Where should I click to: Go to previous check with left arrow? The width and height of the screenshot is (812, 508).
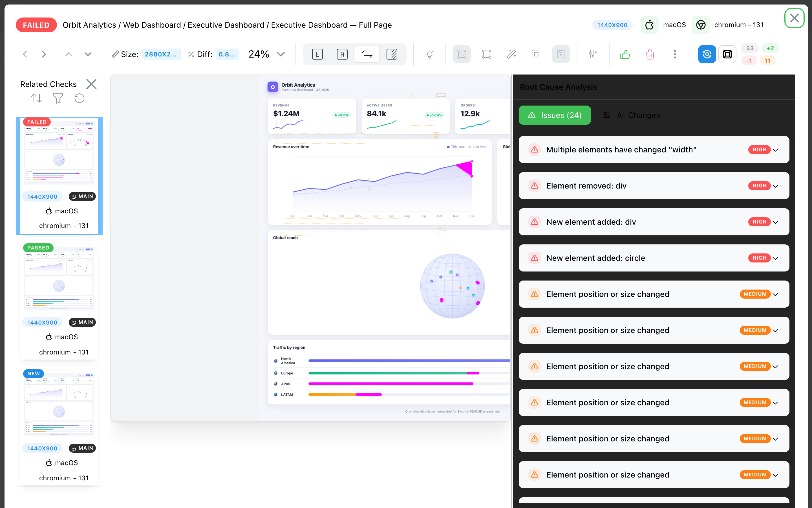tap(25, 54)
